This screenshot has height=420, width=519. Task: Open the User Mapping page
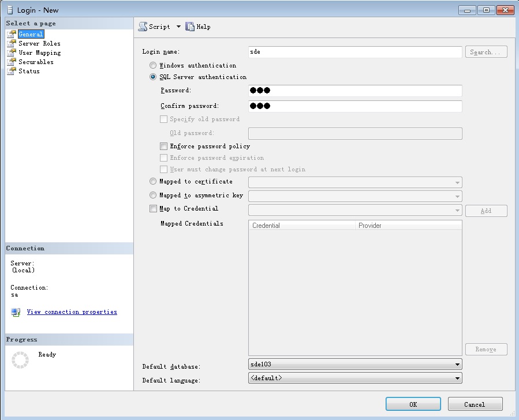coord(40,52)
